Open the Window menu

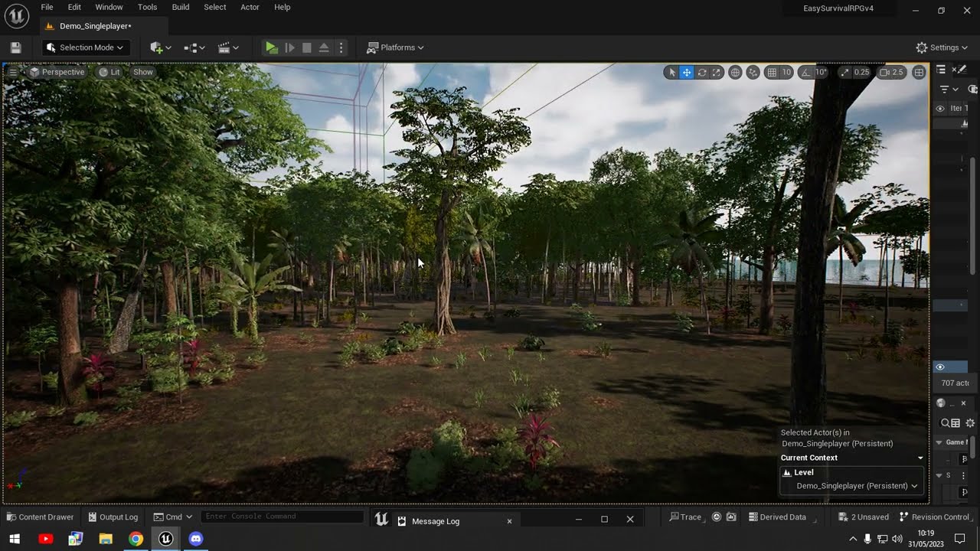[x=109, y=7]
